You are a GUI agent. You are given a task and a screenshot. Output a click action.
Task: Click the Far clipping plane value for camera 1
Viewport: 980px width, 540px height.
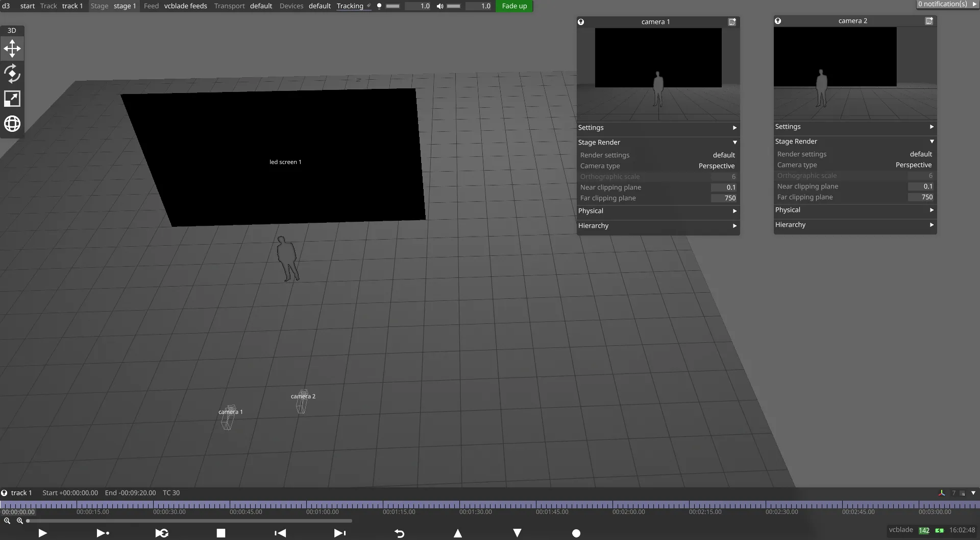724,198
